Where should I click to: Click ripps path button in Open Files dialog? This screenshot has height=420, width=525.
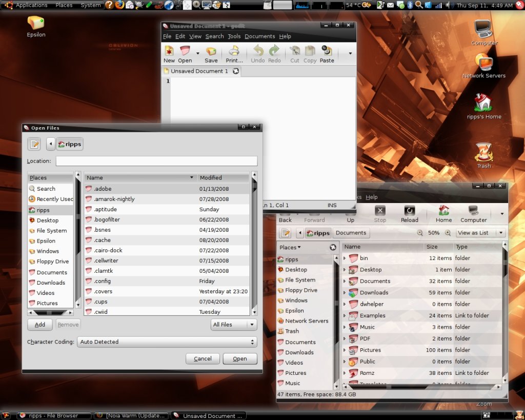70,144
